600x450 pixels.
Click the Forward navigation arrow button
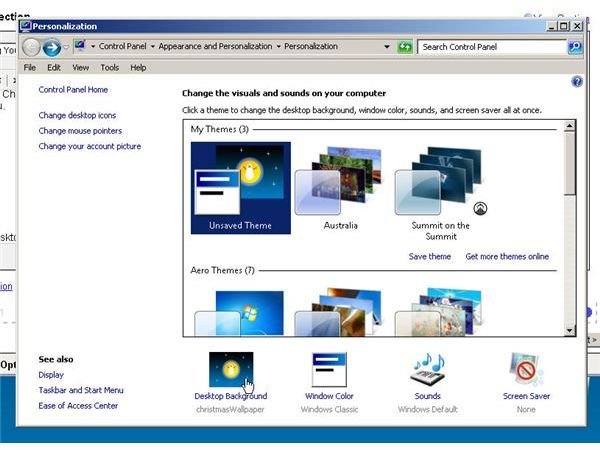(x=52, y=47)
